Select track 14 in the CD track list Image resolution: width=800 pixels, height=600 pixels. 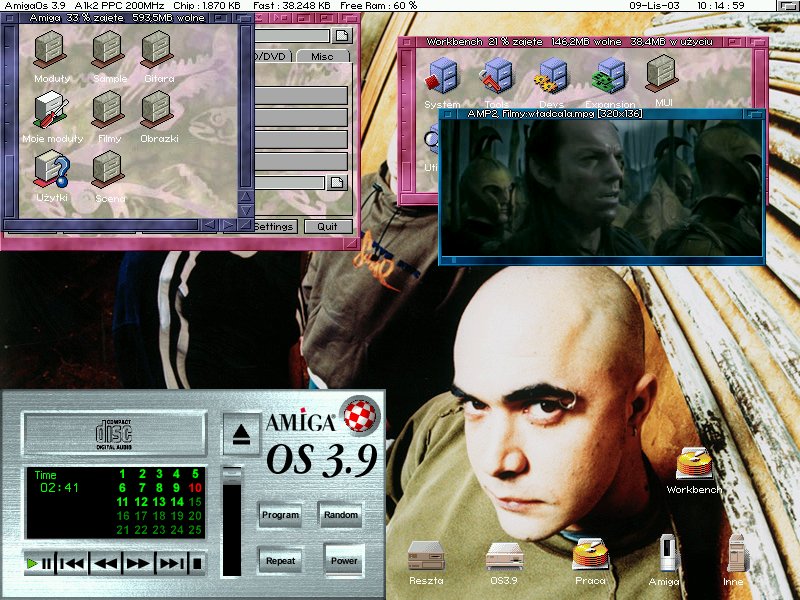177,502
